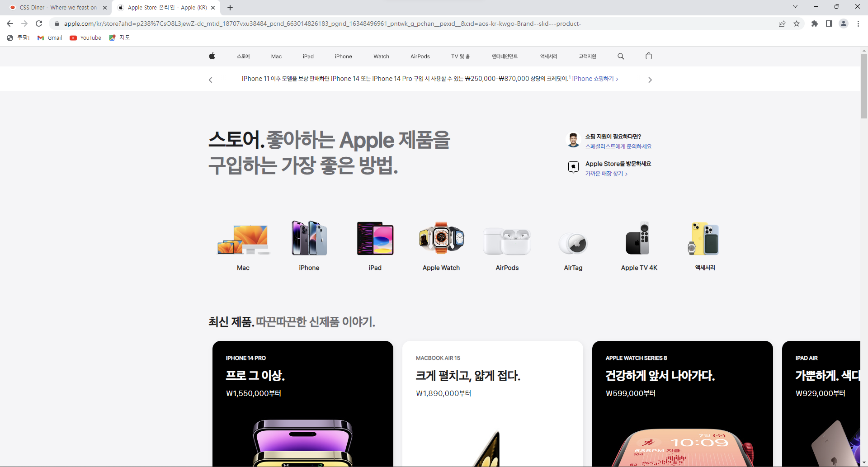Open the TV 및 홈 menu item
The height and width of the screenshot is (467, 868).
(460, 57)
